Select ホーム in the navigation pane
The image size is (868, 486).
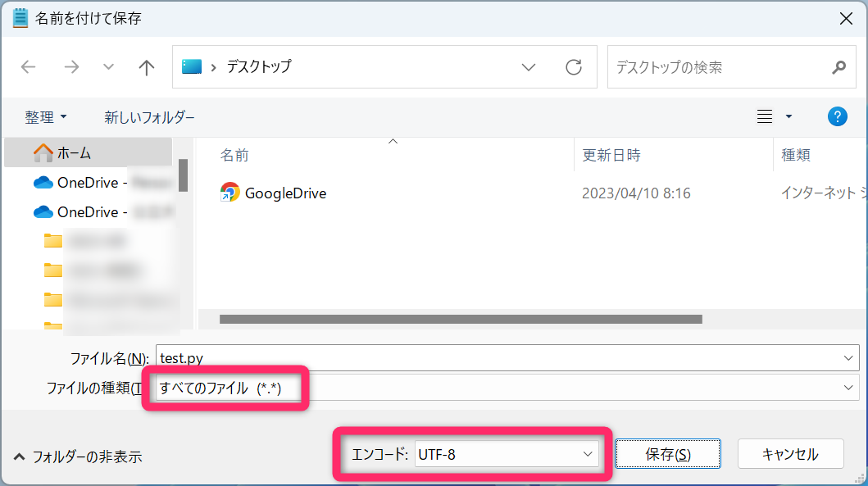tap(73, 152)
